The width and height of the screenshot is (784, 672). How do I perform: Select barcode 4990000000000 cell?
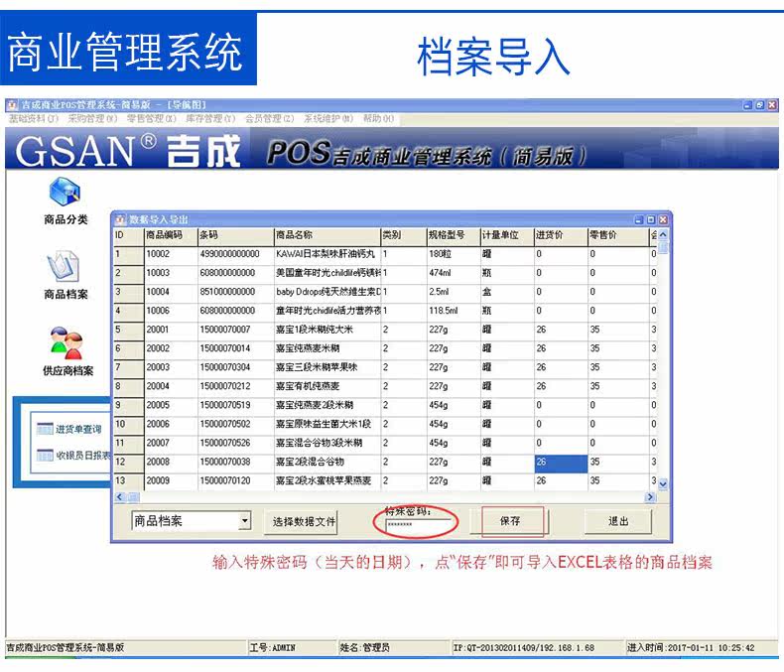236,254
